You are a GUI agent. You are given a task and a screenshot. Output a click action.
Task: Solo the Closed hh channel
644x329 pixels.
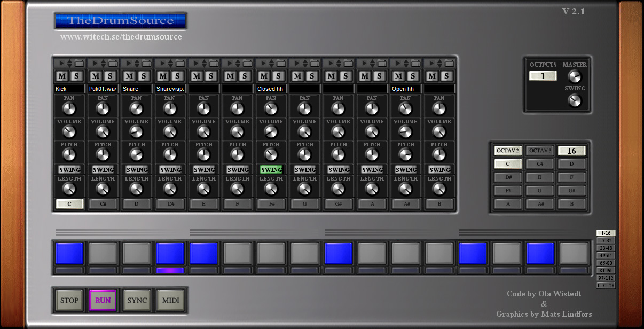[278, 76]
